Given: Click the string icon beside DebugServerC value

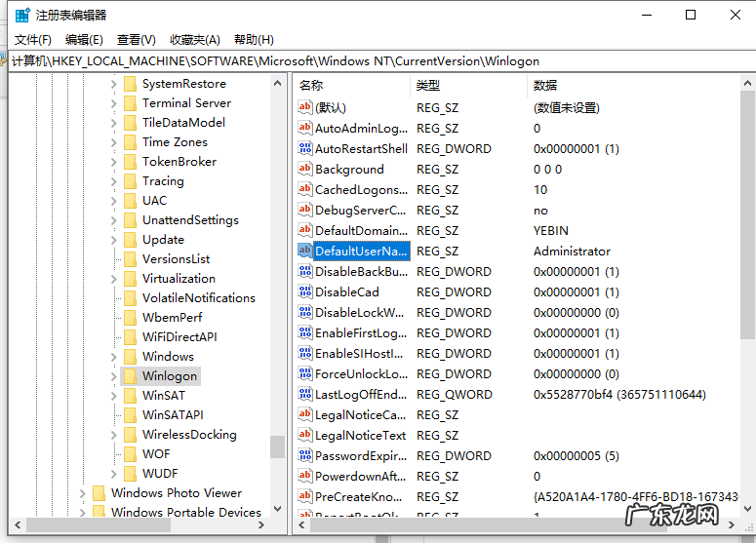Looking at the screenshot, I should click(304, 210).
